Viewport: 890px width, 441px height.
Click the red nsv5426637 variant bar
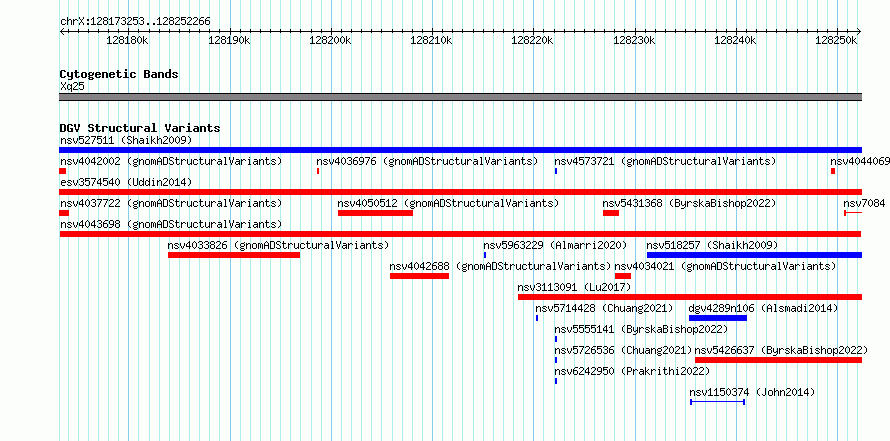778,360
